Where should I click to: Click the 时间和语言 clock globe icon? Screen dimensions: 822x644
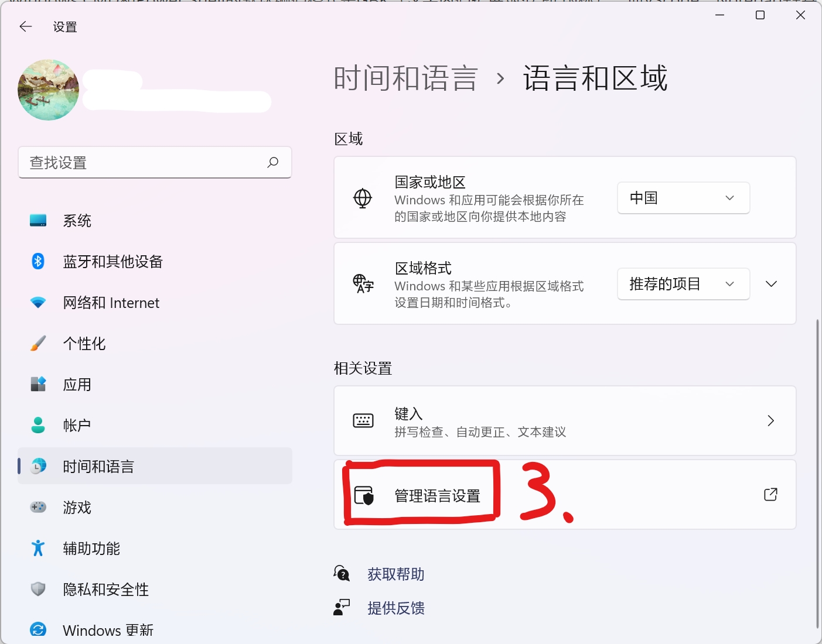coord(38,466)
